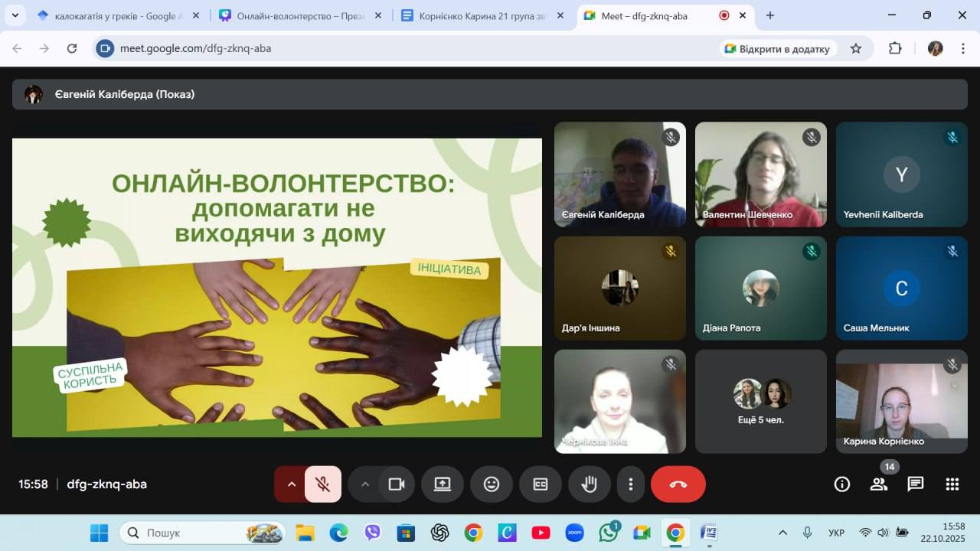
Task: Open the activities grid icon
Action: coord(952,484)
